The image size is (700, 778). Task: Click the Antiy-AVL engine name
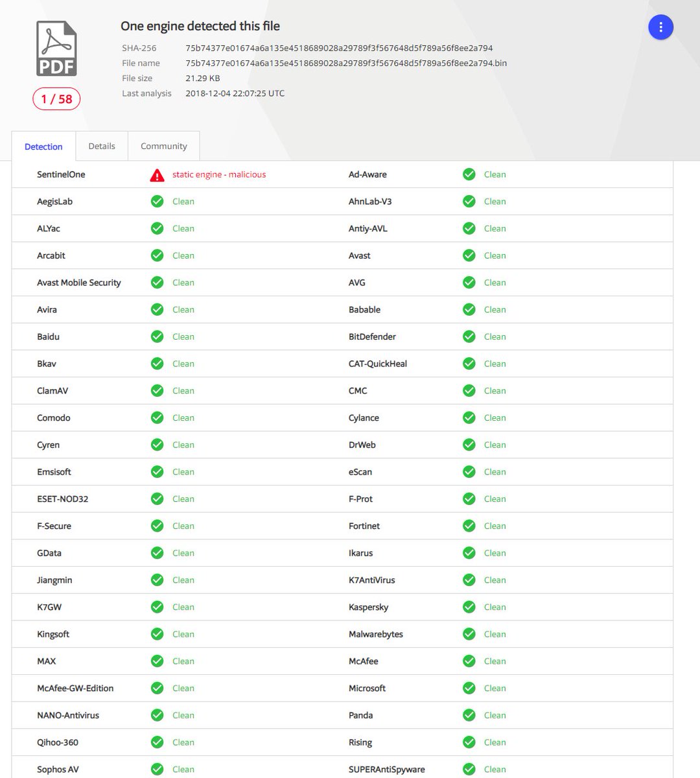tap(368, 229)
